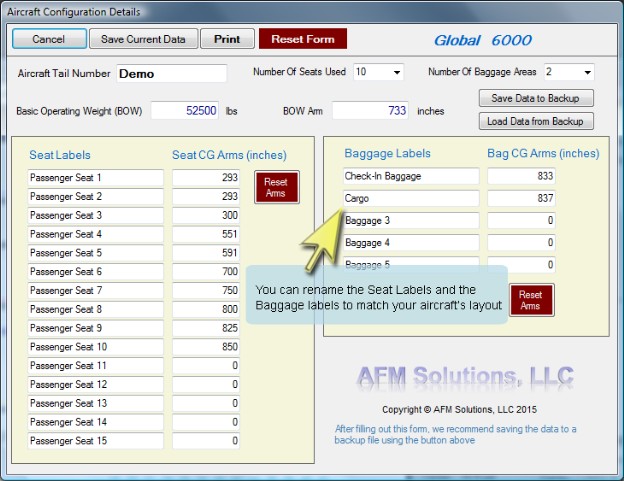
Task: Edit seat CG arm value 750
Action: click(206, 290)
